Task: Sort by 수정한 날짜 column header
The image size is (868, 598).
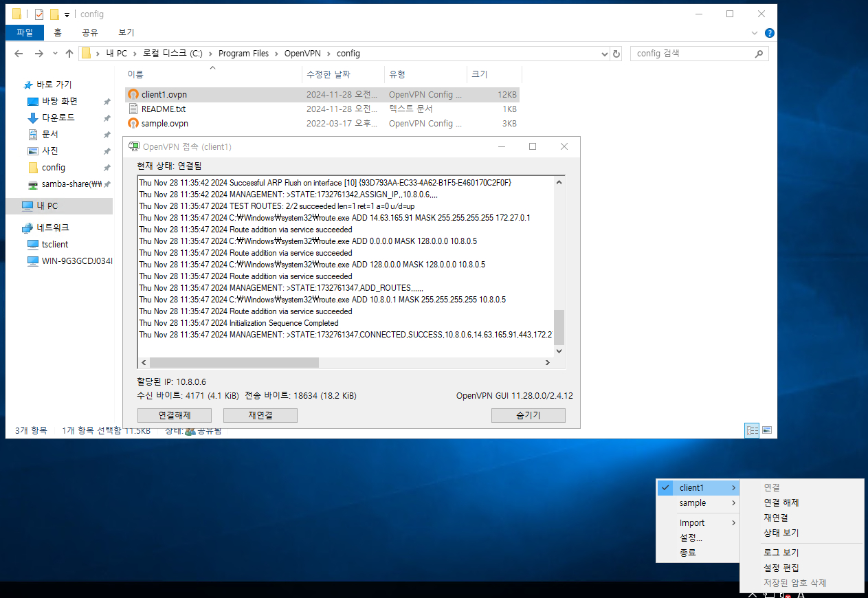Action: tap(343, 74)
